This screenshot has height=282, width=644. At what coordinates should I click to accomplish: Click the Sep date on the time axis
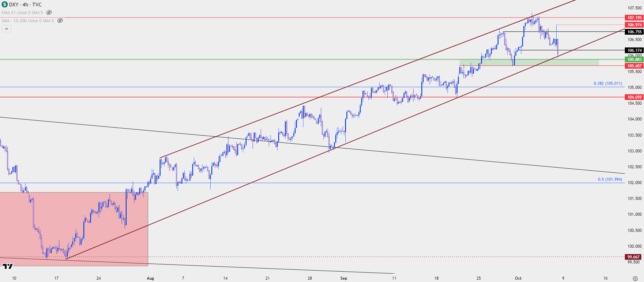[344, 278]
